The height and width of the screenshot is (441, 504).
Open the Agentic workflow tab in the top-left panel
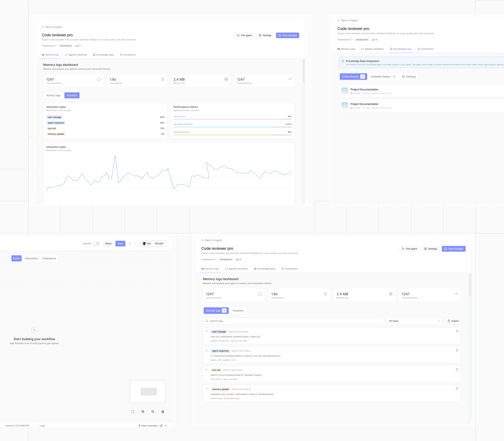(76, 55)
